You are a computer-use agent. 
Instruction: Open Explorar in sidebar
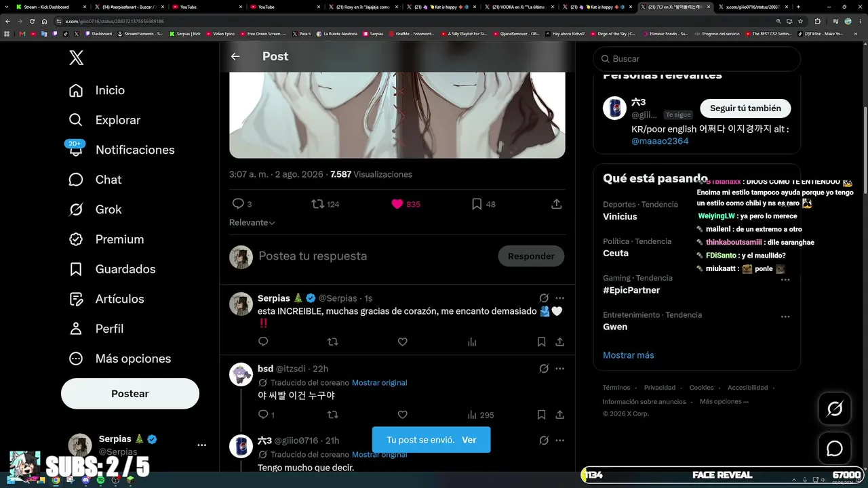[x=104, y=120]
